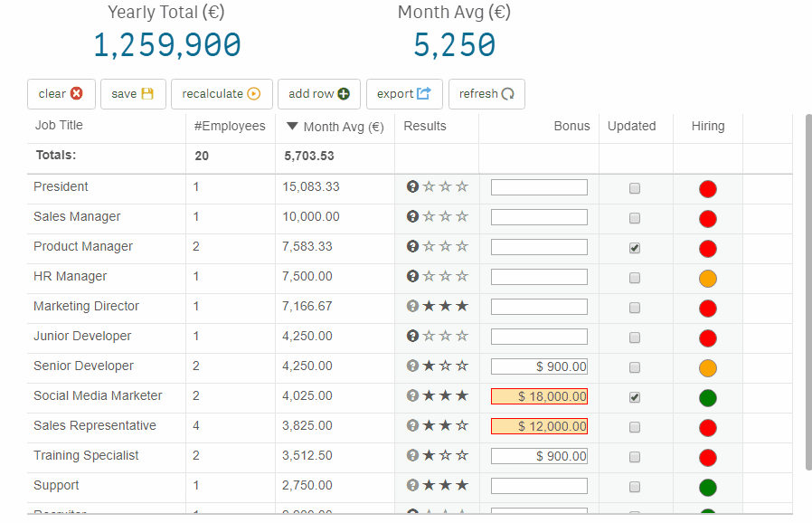The image size is (812, 523).
Task: Uncheck Updated box for Social Media Marketer
Action: tap(635, 397)
